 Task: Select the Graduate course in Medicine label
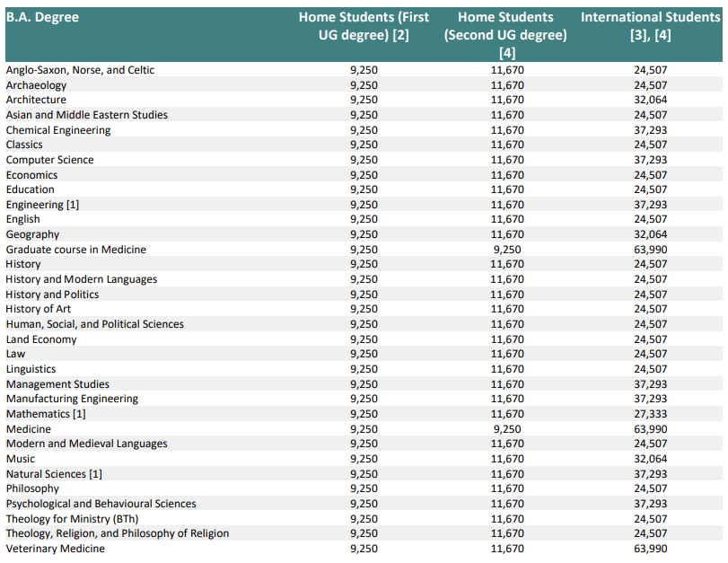coord(75,250)
